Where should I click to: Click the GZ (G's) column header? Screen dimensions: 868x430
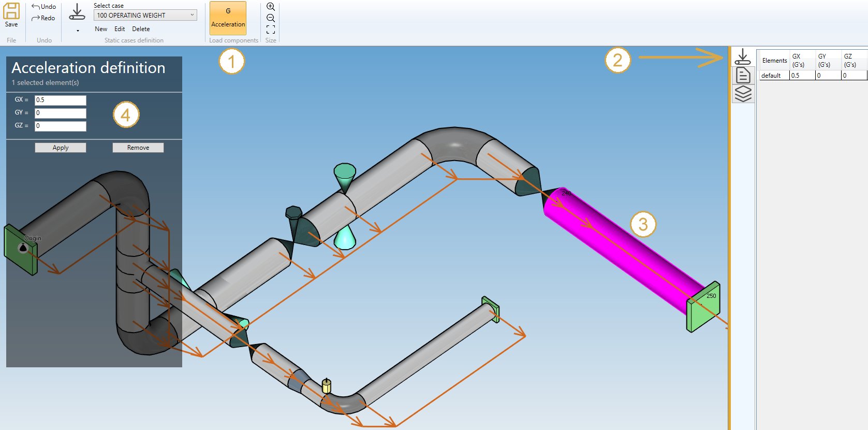coord(855,61)
